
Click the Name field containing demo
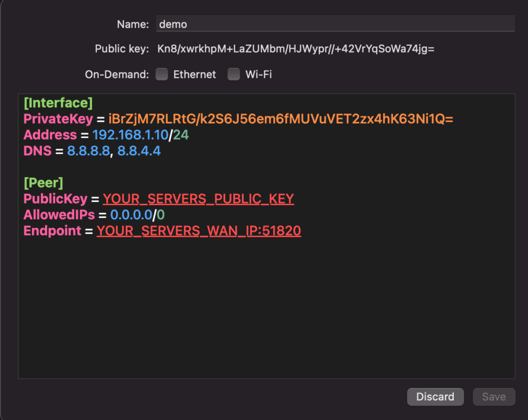(x=335, y=24)
